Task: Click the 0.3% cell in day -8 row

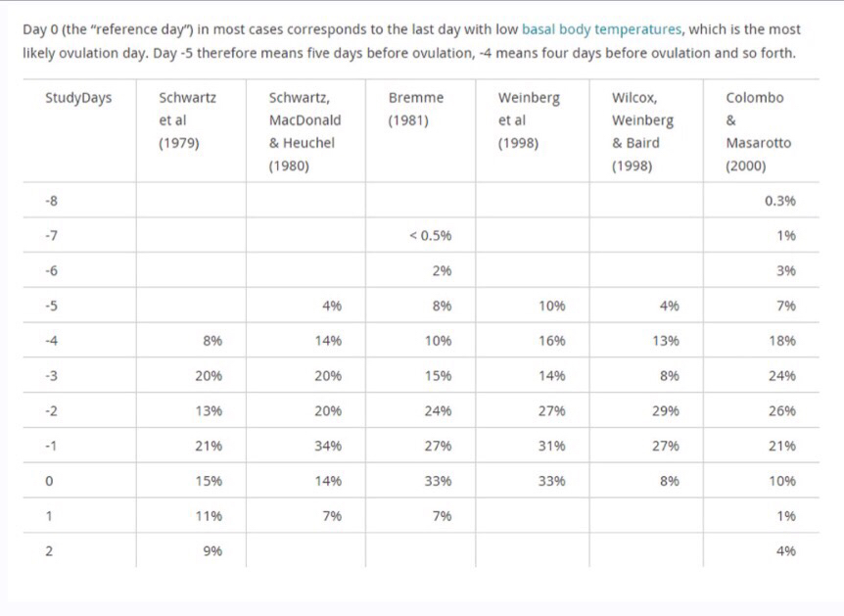Action: click(x=779, y=201)
